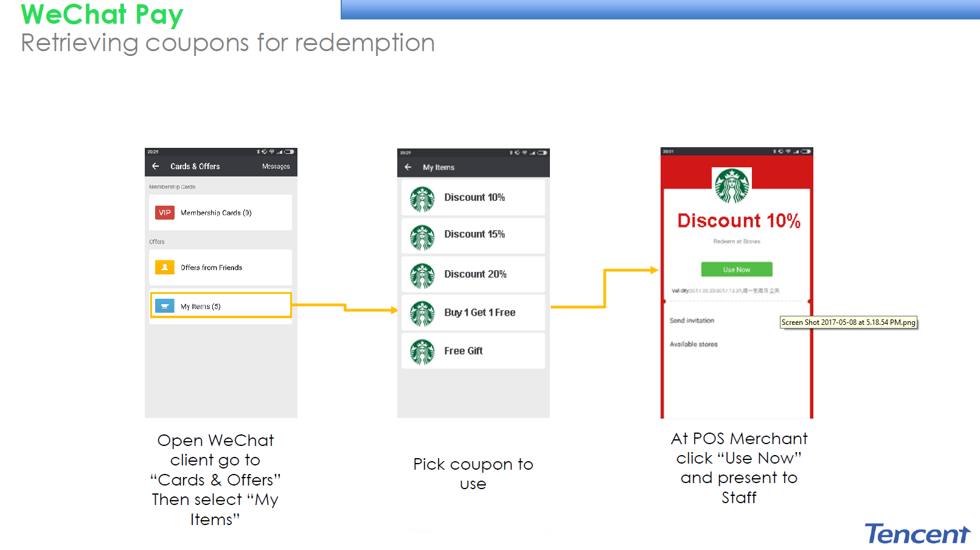
Task: Tap battery icon in My Items status bar
Action: point(542,153)
